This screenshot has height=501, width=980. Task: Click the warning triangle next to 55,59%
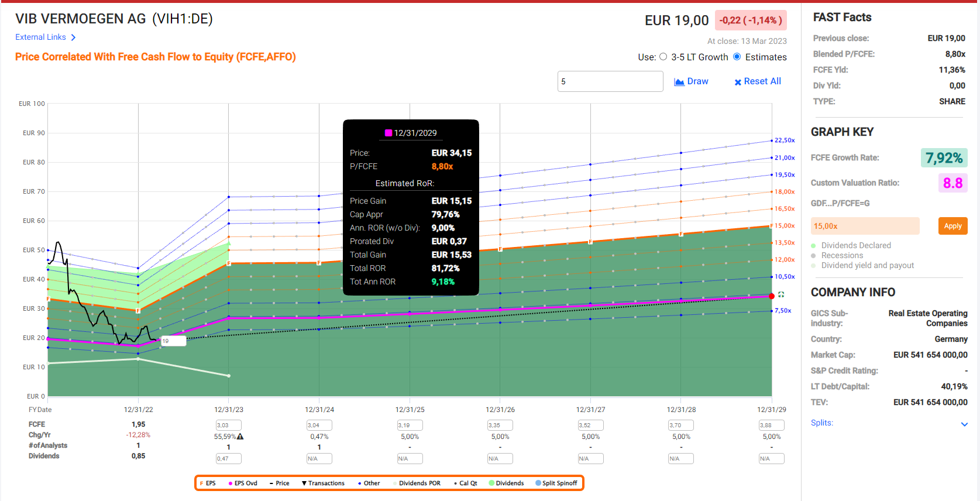[x=240, y=437]
